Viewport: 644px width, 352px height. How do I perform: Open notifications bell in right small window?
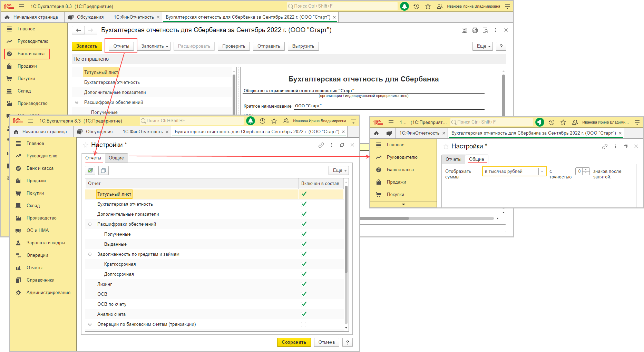pos(540,122)
